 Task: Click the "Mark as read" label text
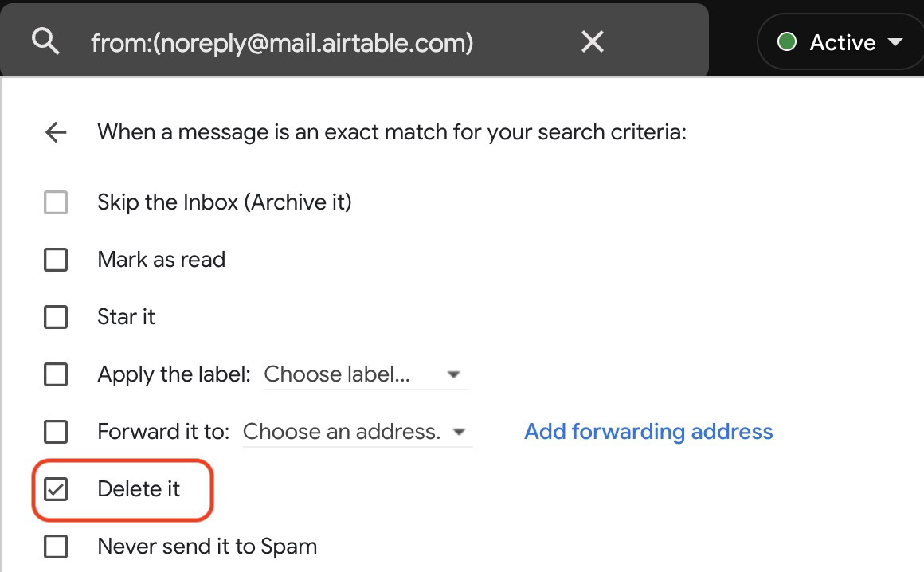(161, 260)
